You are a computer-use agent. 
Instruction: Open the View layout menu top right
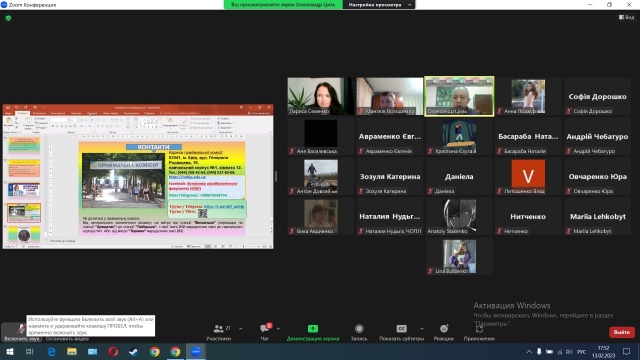pyautogui.click(x=627, y=17)
